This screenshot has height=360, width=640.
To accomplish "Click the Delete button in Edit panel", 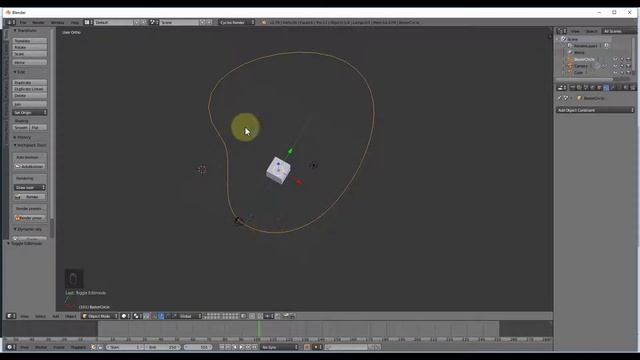I will tap(29, 96).
